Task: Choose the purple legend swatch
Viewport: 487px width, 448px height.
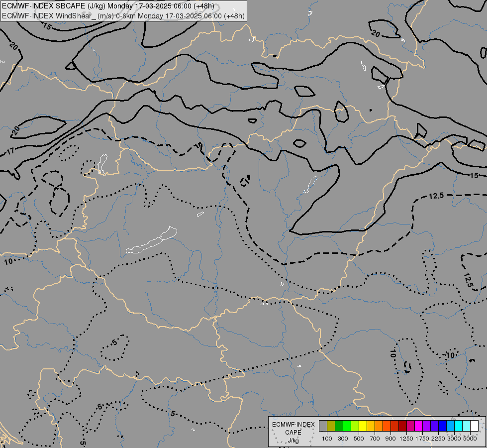Action: pyautogui.click(x=426, y=426)
